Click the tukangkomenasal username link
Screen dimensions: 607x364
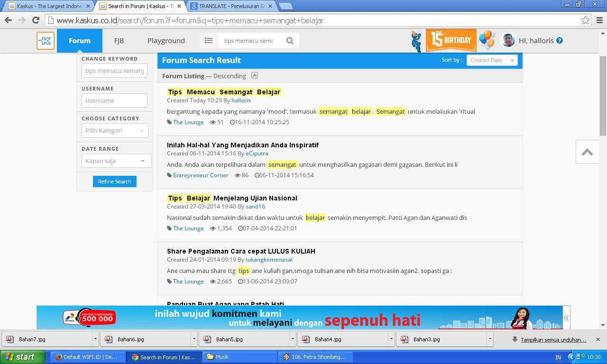pos(269,260)
